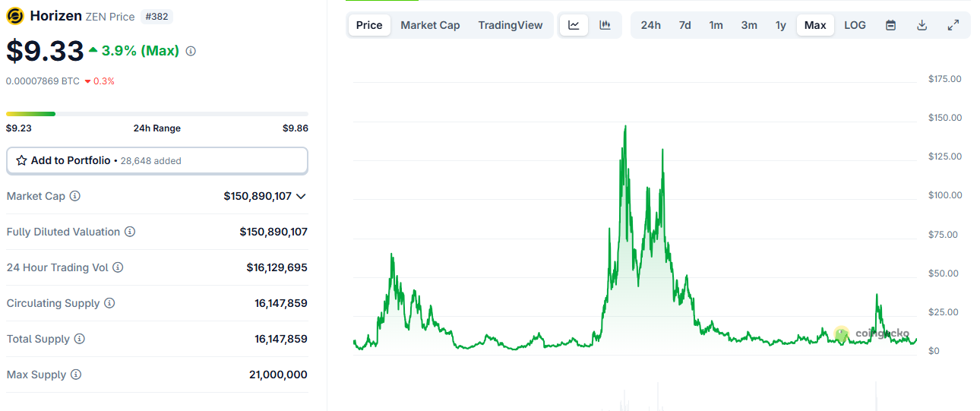The width and height of the screenshot is (980, 411).
Task: Click the star icon in Add to Portfolio
Action: (x=22, y=160)
